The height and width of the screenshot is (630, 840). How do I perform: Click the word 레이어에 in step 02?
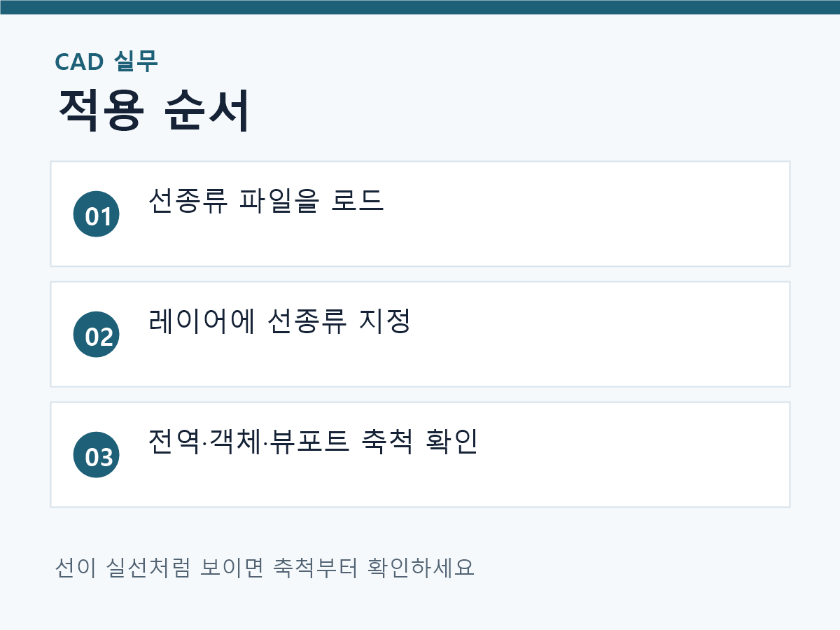[202, 321]
